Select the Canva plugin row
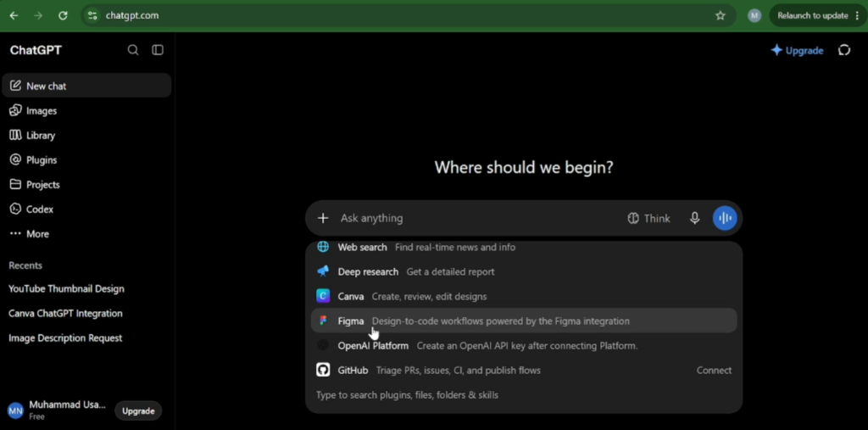 (x=524, y=297)
